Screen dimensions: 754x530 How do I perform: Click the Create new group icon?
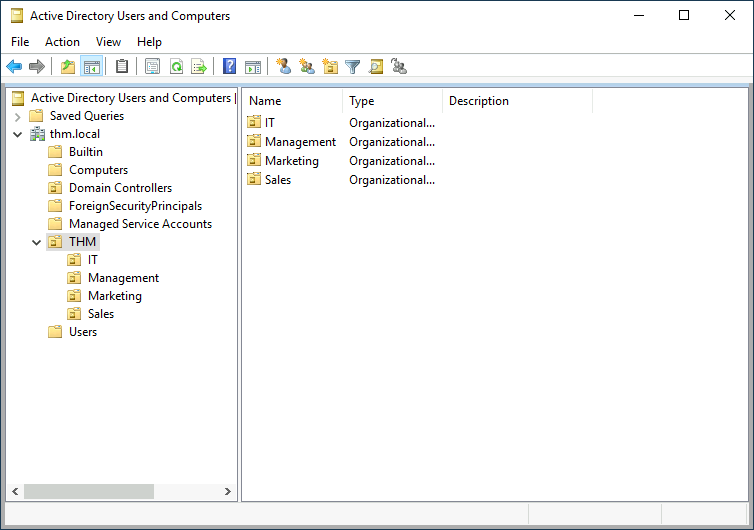[x=307, y=67]
